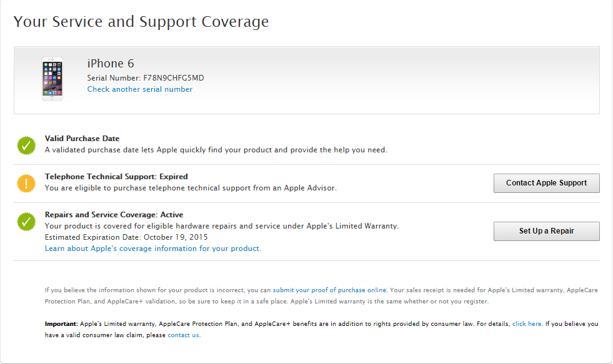Follow the 'contact us' link

pos(183,335)
